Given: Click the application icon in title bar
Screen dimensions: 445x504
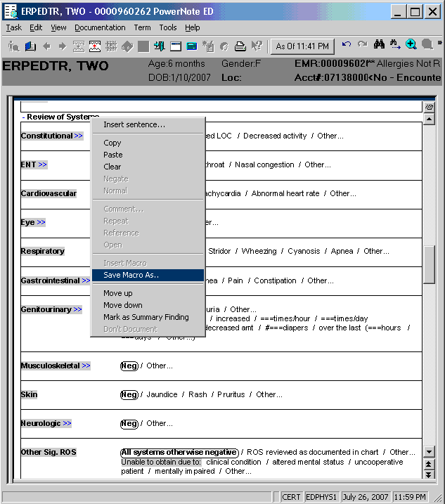Looking at the screenshot, I should point(11,12).
